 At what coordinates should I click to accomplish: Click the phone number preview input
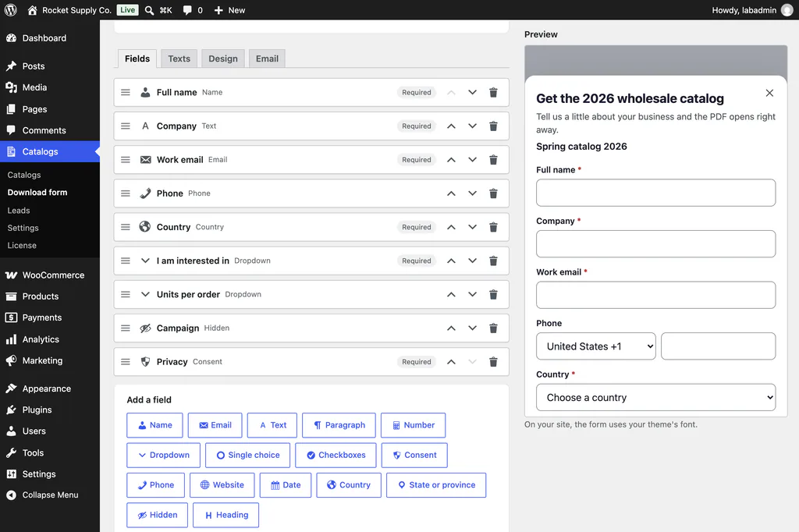tap(719, 346)
